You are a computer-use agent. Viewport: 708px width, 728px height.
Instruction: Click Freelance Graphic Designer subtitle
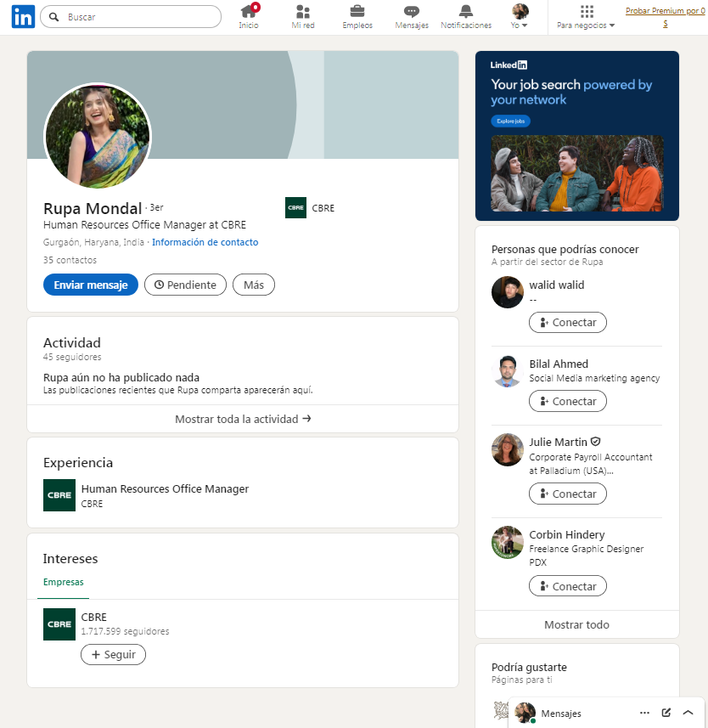pos(587,556)
